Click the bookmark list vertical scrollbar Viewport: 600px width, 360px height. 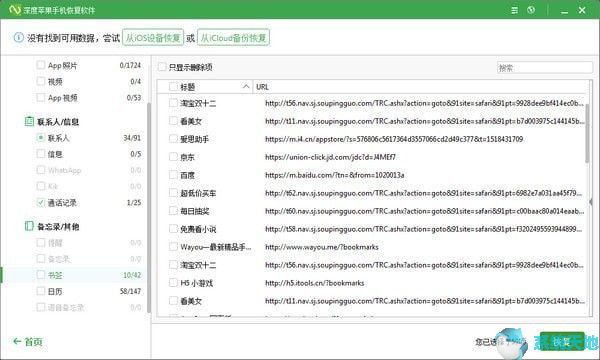[587, 133]
